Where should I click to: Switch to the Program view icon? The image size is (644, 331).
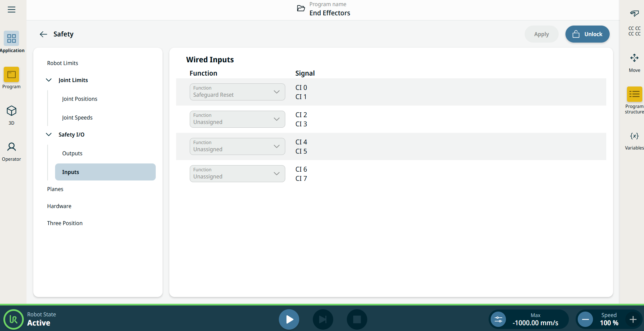12,75
